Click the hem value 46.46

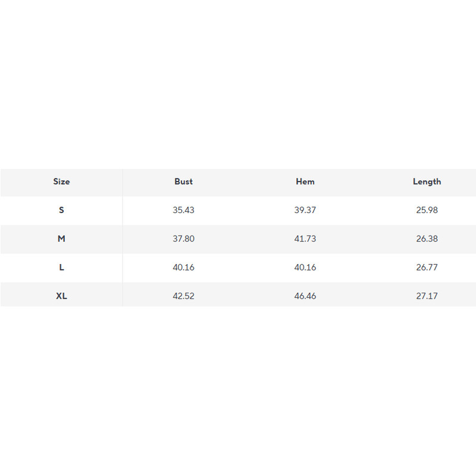[305, 296]
